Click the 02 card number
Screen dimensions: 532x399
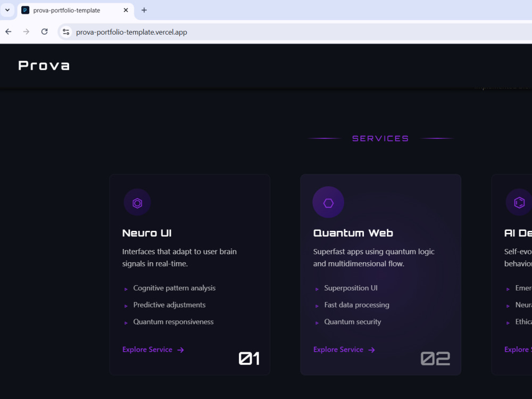(x=435, y=359)
